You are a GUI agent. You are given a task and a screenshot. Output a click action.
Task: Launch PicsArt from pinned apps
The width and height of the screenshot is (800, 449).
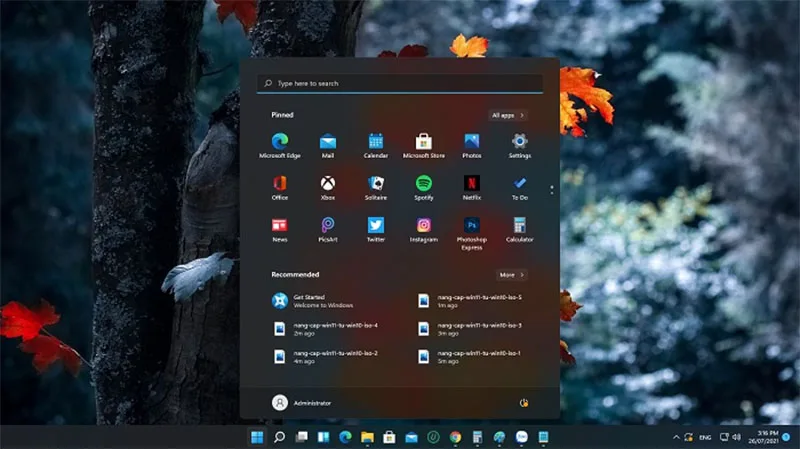pos(328,230)
